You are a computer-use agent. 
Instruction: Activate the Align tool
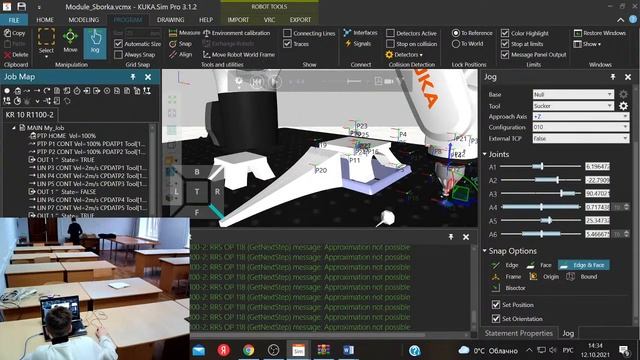(x=180, y=54)
